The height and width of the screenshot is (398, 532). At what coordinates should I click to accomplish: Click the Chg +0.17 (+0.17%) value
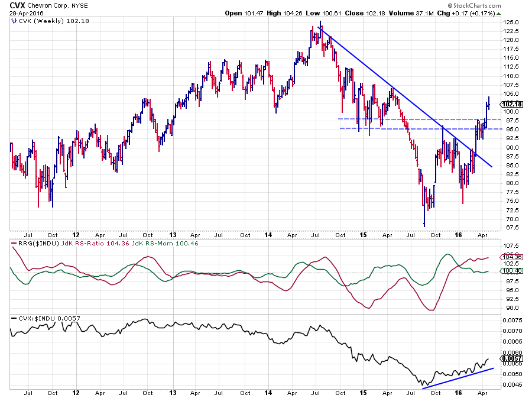[466, 13]
